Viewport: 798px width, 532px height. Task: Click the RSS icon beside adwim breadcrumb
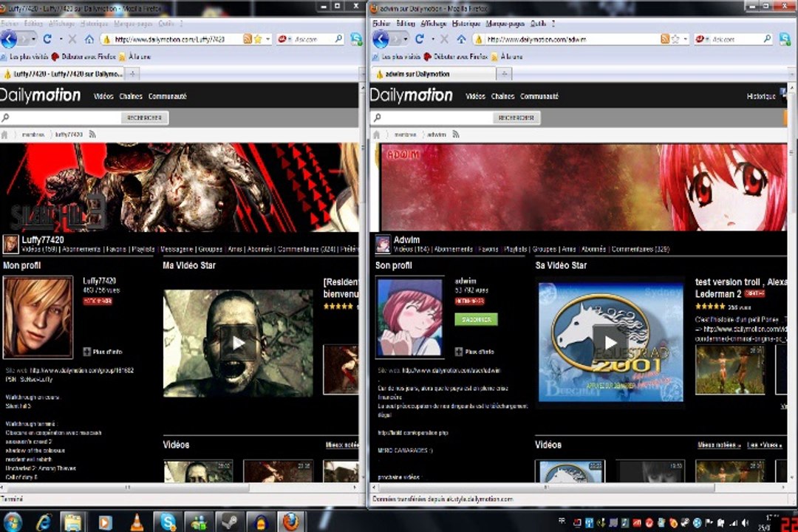[x=455, y=134]
